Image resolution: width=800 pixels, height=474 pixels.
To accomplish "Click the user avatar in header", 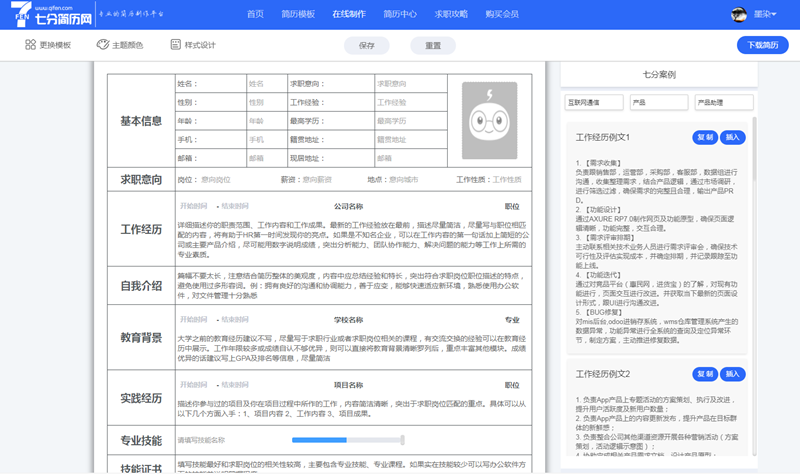I will [x=738, y=14].
